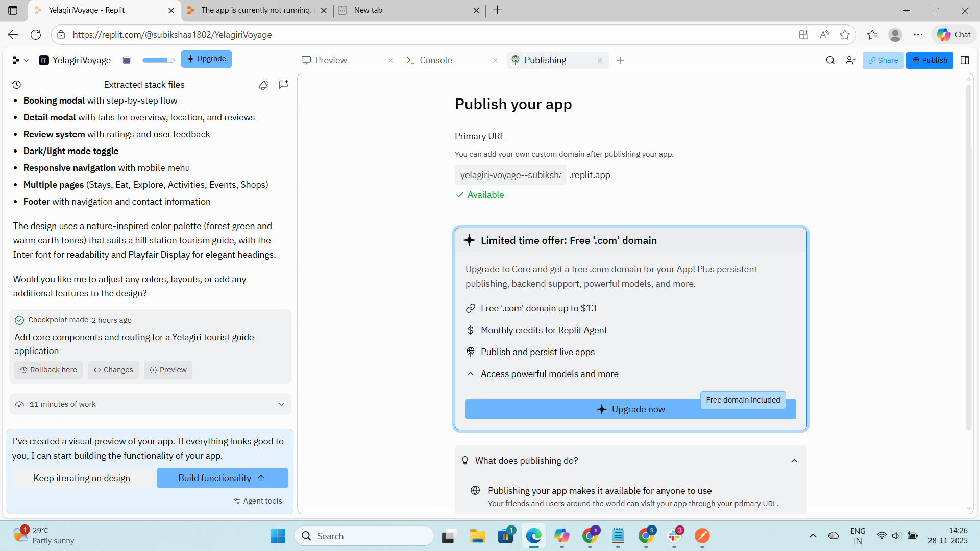Click the Upgrade now button
The width and height of the screenshot is (980, 551).
pos(630,409)
